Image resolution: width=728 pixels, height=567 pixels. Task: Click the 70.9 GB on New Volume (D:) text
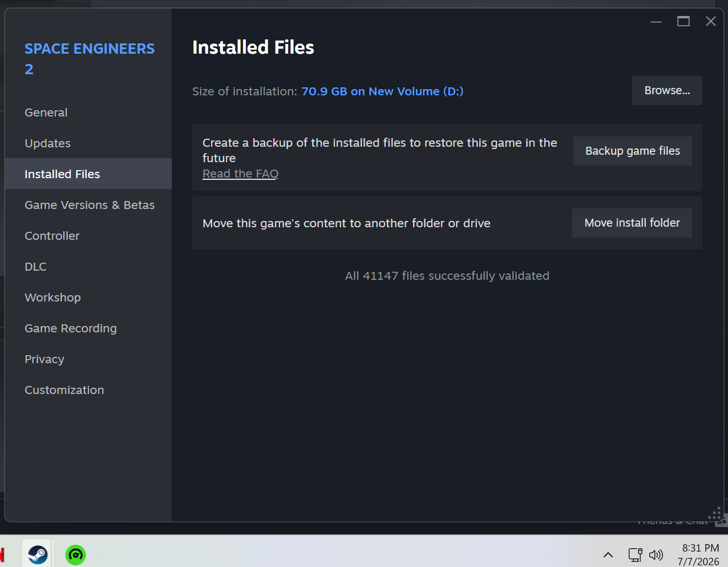[x=382, y=91]
